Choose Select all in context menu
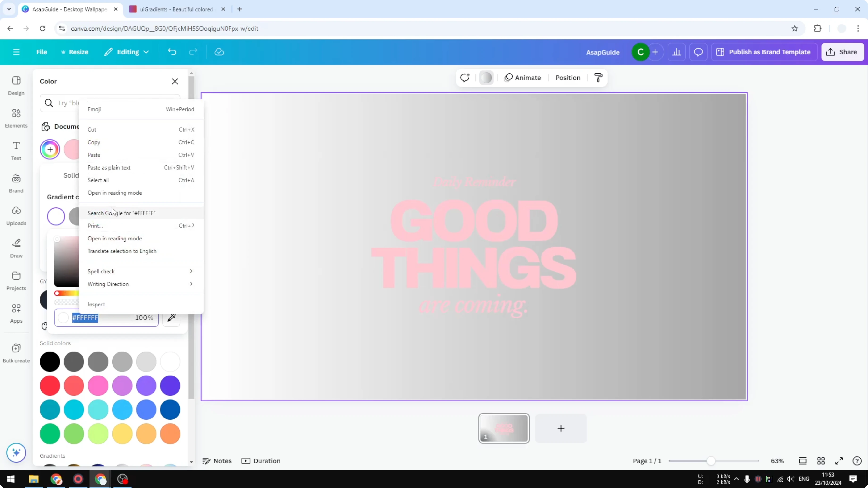Viewport: 868px width, 488px height. coord(141,180)
